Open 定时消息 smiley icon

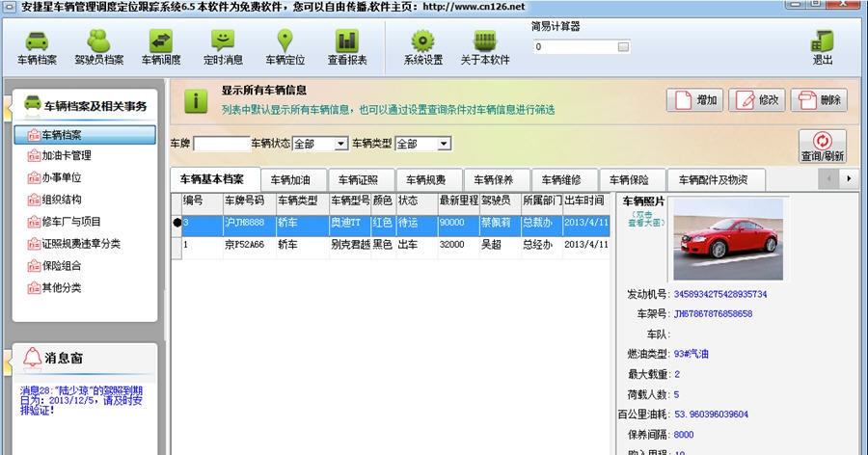tap(223, 48)
